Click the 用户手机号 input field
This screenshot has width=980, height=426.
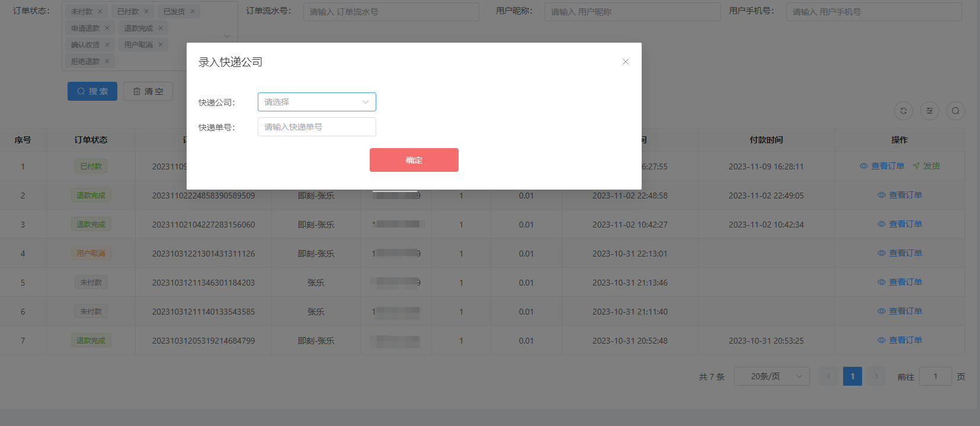click(x=873, y=12)
